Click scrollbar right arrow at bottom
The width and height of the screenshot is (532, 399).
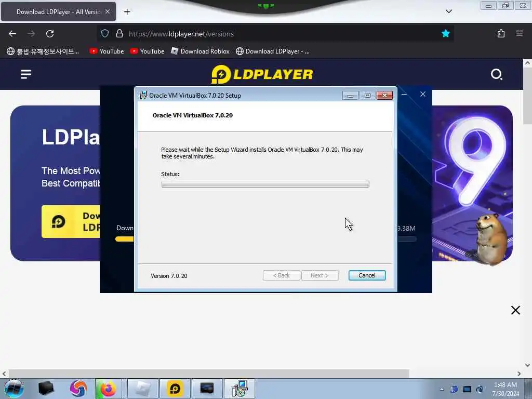click(519, 374)
